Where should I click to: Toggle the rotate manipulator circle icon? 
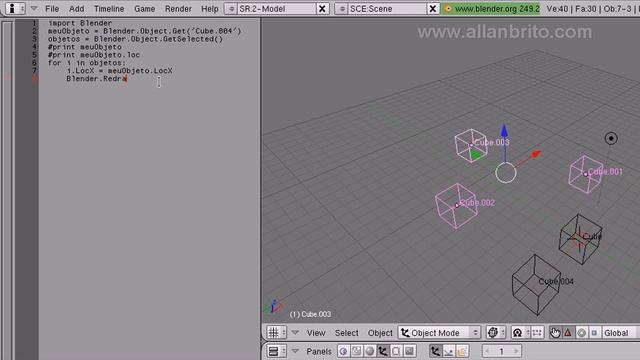coord(582,333)
